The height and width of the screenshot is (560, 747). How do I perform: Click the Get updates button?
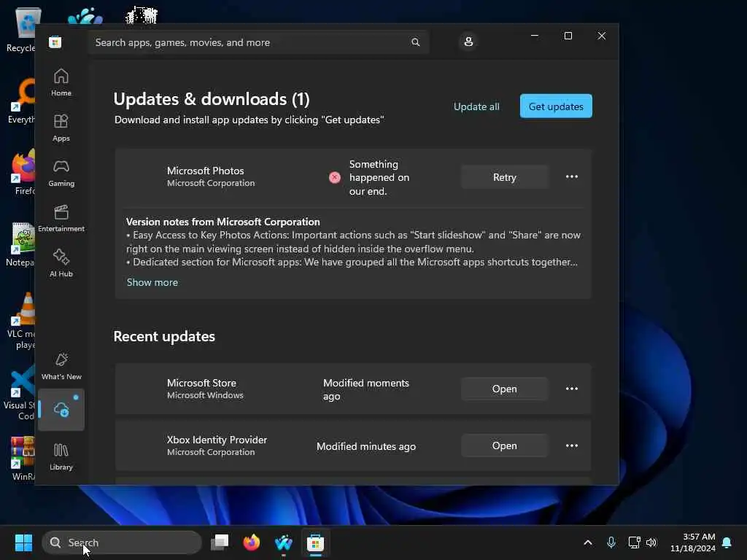(556, 106)
